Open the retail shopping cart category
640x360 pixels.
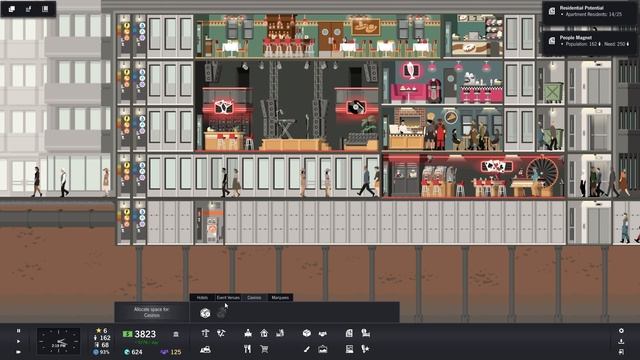point(264,349)
